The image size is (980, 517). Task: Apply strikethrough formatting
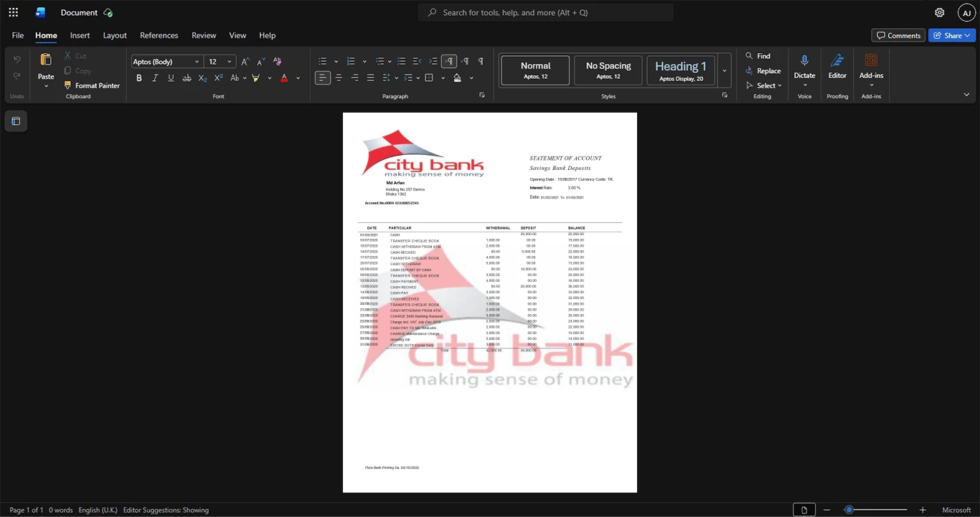[187, 77]
